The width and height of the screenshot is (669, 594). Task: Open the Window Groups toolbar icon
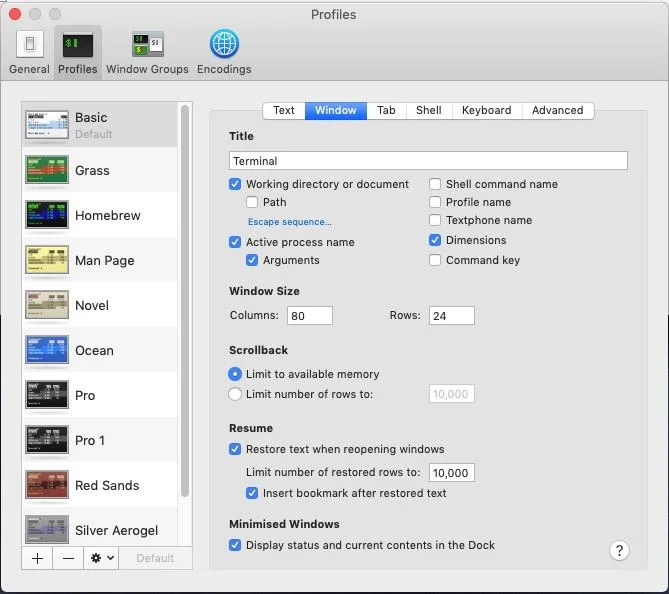(x=148, y=44)
